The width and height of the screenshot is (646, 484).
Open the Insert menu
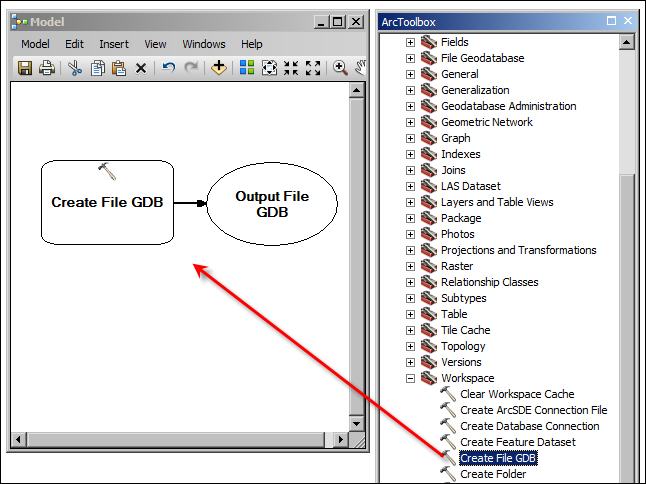click(x=113, y=44)
